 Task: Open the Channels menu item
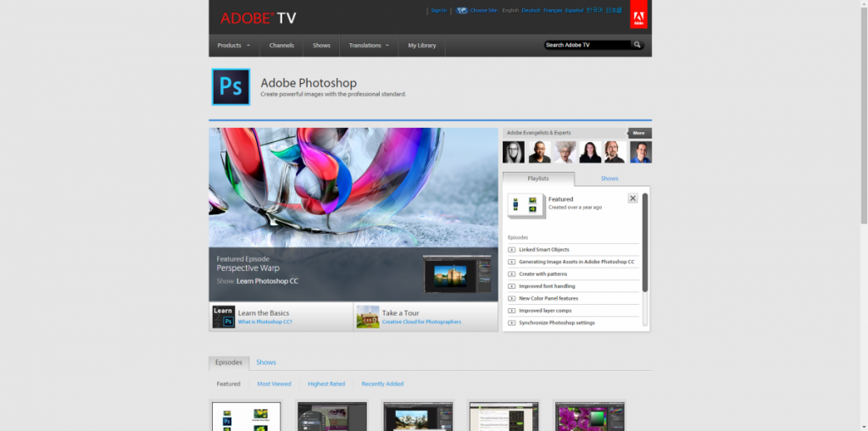(x=281, y=46)
